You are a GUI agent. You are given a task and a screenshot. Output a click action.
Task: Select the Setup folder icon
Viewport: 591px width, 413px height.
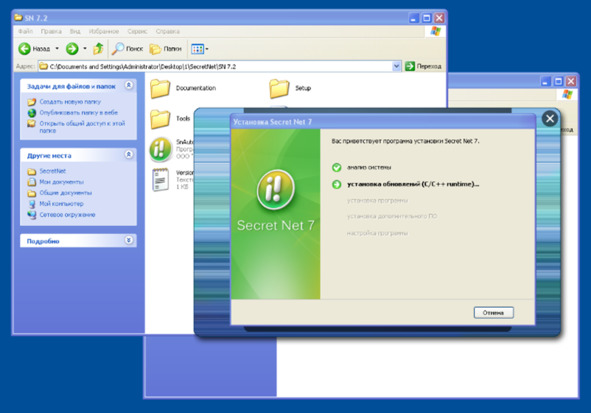point(279,89)
